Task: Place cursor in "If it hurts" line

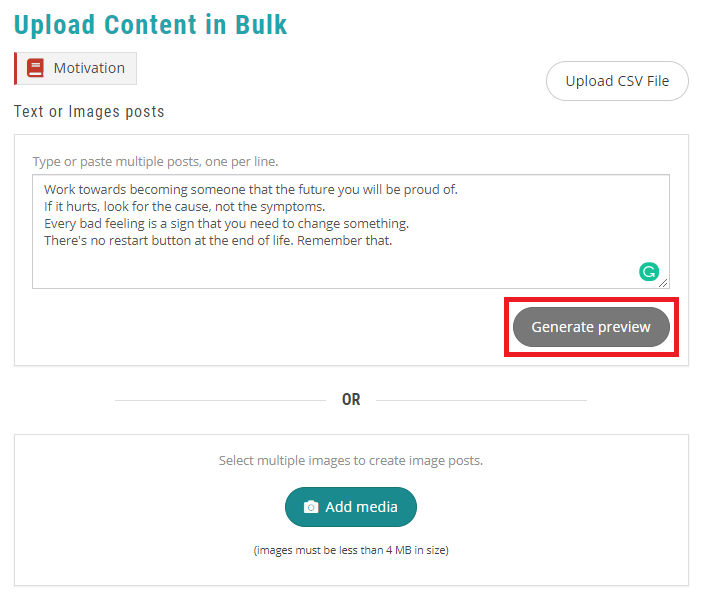Action: pos(184,206)
